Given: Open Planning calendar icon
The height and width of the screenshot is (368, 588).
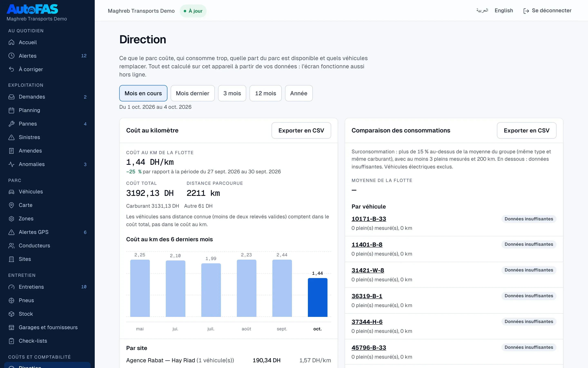Looking at the screenshot, I should pos(11,110).
